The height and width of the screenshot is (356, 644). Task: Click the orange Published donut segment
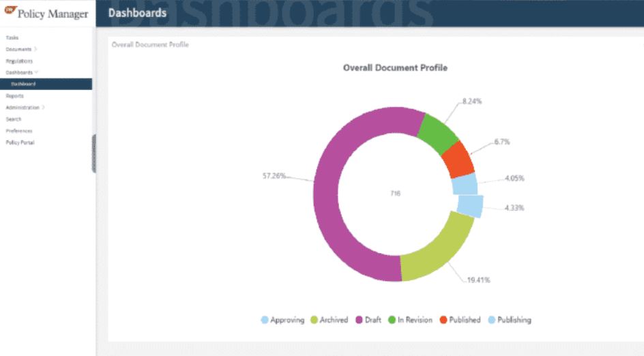click(x=458, y=160)
